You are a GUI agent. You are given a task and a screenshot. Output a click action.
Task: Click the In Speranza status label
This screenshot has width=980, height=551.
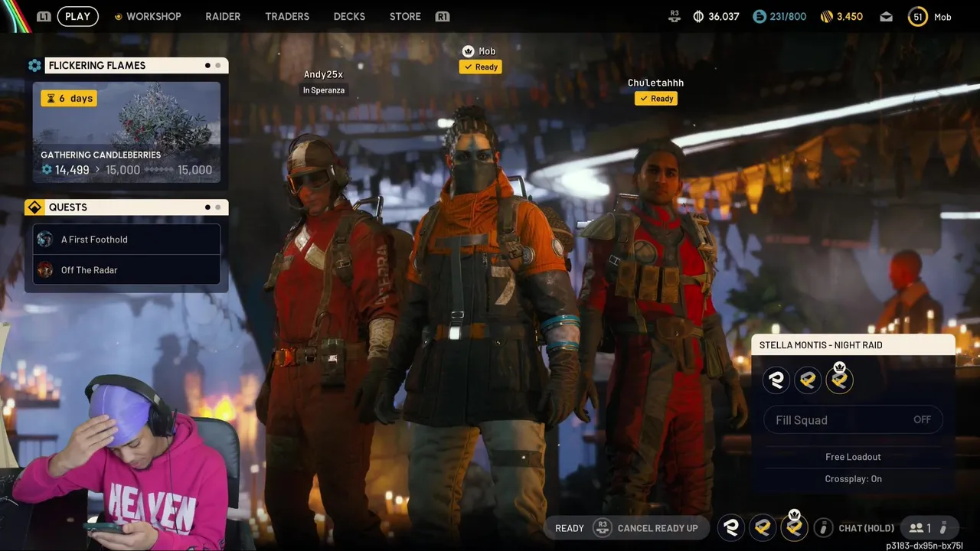[324, 90]
